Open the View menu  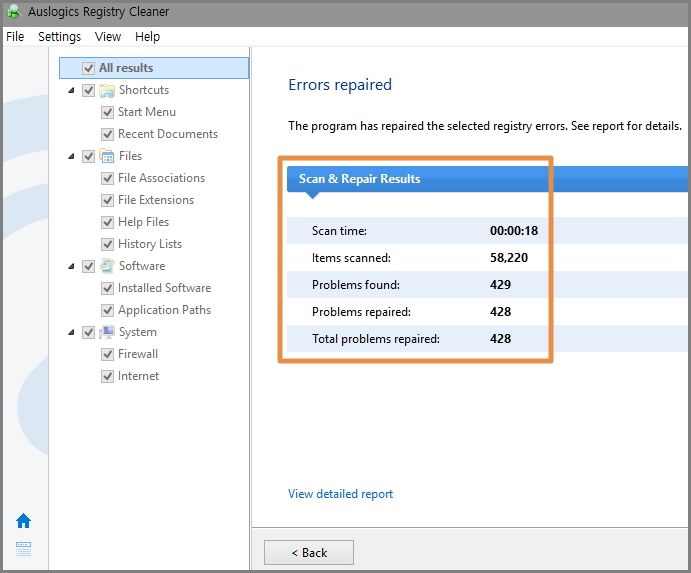pos(108,37)
